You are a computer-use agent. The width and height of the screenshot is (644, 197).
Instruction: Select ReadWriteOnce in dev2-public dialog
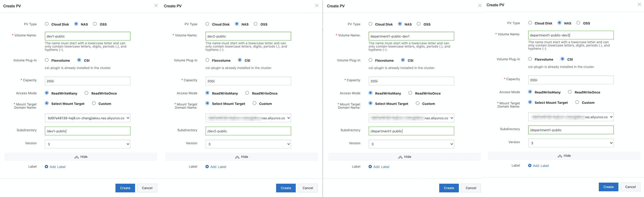point(247,93)
